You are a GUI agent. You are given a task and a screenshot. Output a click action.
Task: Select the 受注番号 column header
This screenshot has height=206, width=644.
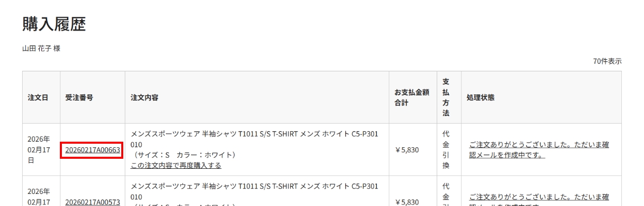[x=79, y=97]
